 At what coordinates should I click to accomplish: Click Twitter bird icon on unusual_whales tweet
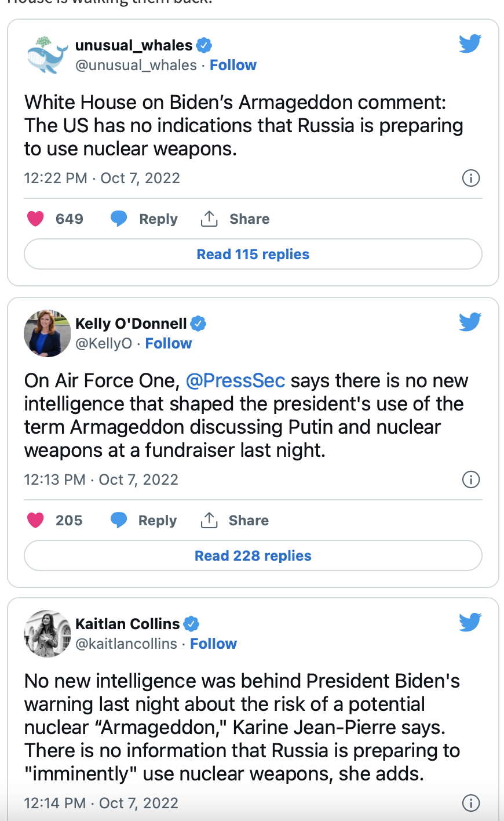(x=470, y=43)
